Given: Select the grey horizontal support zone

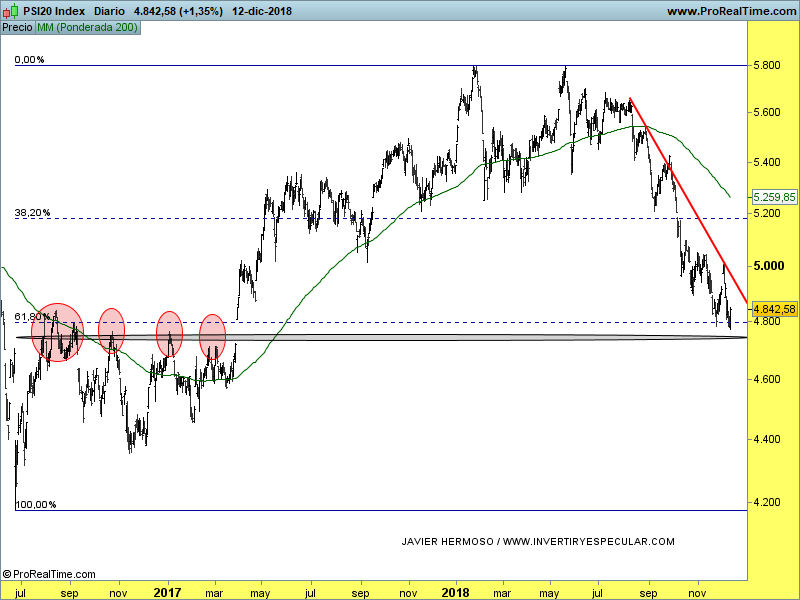Looking at the screenshot, I should tap(380, 338).
